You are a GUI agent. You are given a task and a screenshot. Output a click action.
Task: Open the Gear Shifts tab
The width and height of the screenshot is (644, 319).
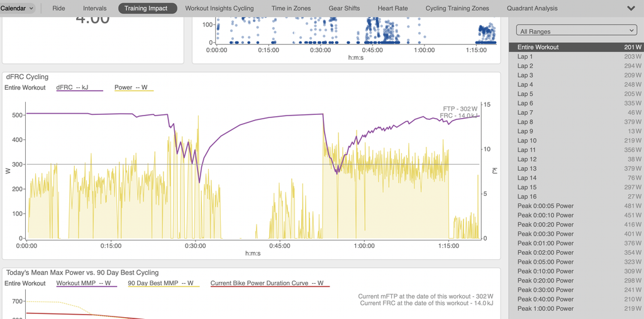[344, 8]
